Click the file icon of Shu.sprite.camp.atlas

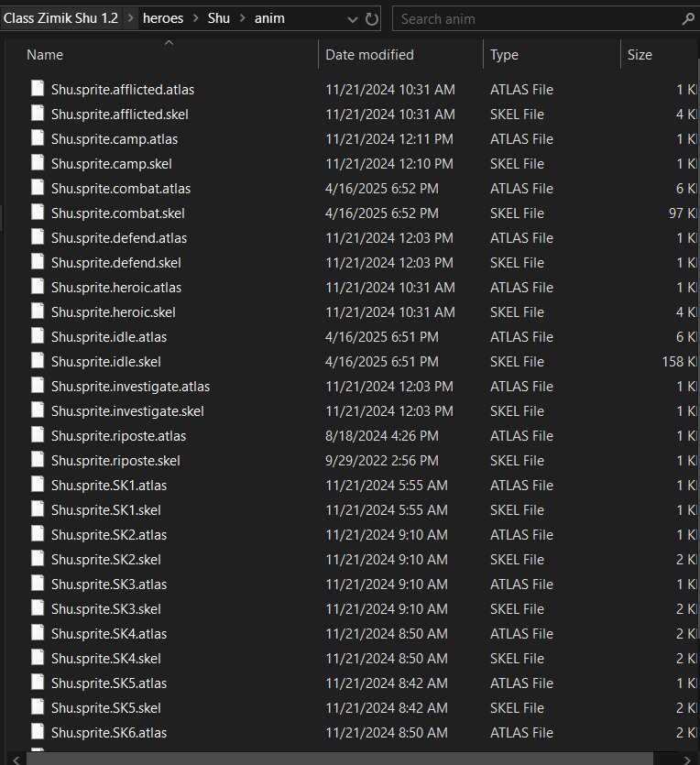click(x=38, y=138)
